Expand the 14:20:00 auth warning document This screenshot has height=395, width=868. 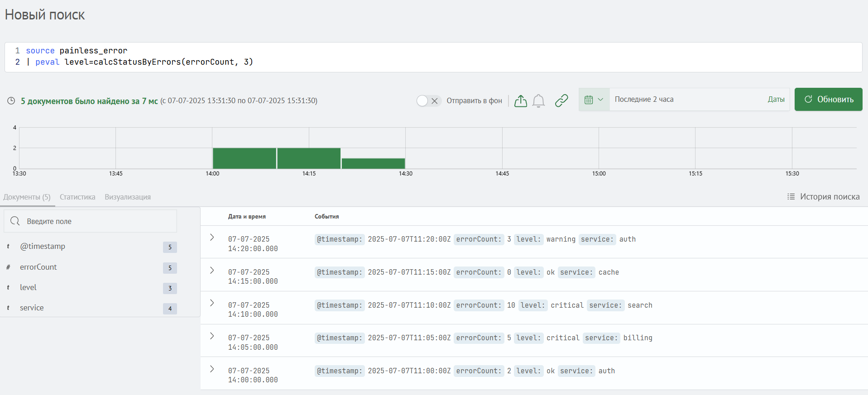click(212, 238)
